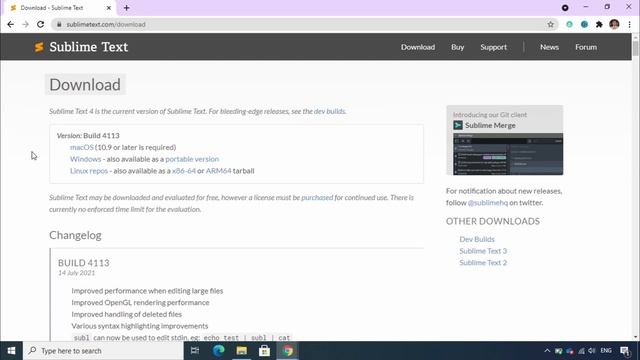640x360 pixels.
Task: Open the Sublime Text 2 download link
Action: click(483, 263)
